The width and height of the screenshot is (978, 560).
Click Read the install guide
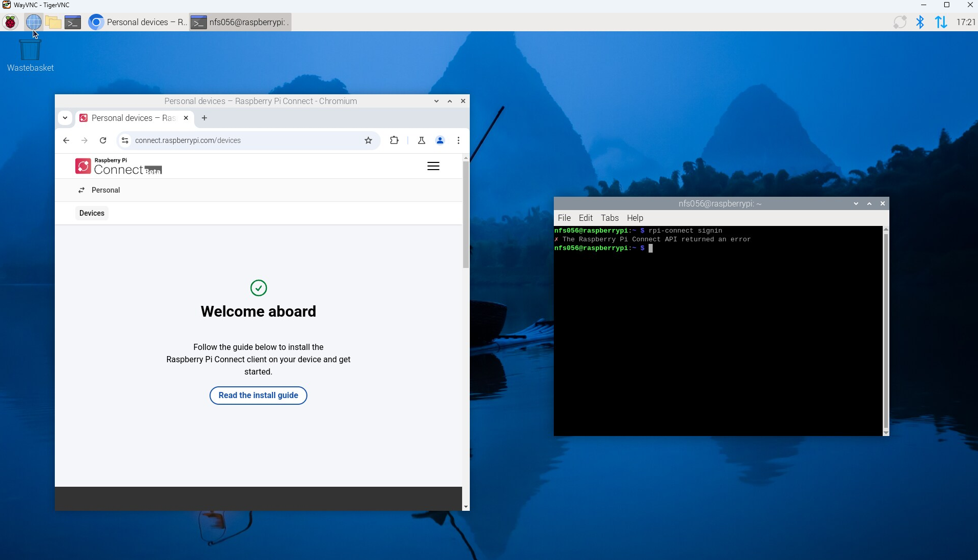[258, 396]
